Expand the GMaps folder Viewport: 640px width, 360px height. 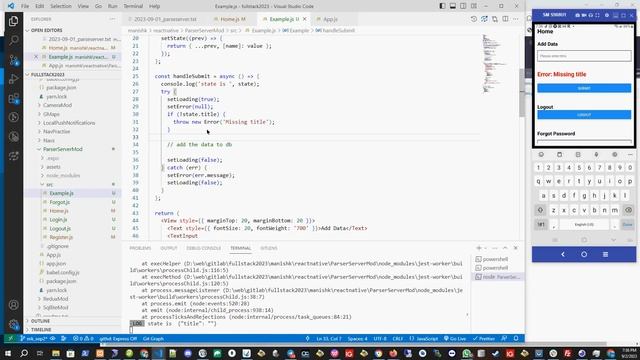tap(51, 114)
